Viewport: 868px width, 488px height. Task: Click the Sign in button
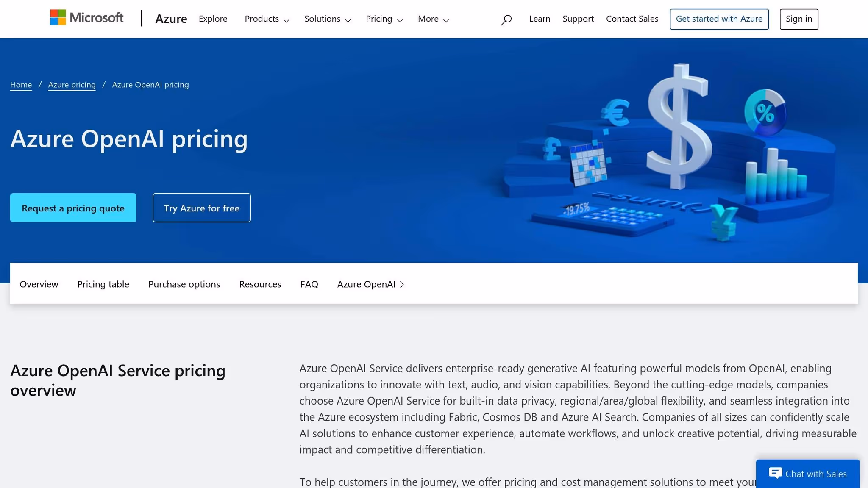[x=798, y=19]
